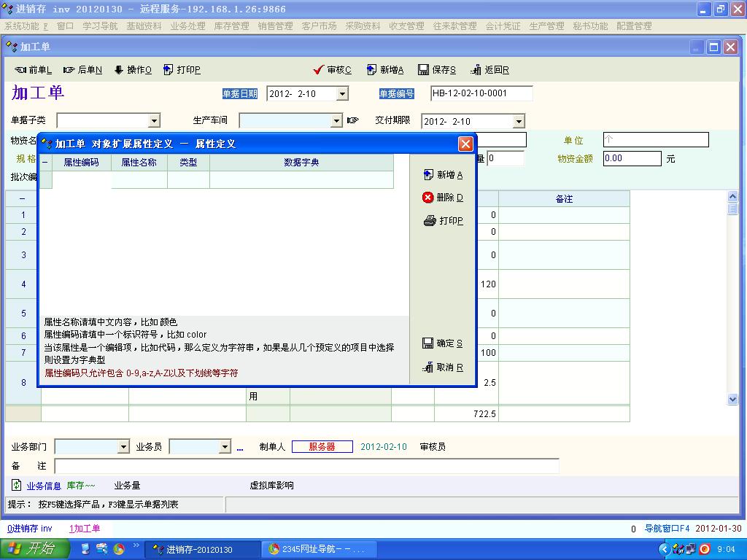Click the 审核C checkmark toolbar icon
This screenshot has width=747, height=560.
click(x=318, y=70)
